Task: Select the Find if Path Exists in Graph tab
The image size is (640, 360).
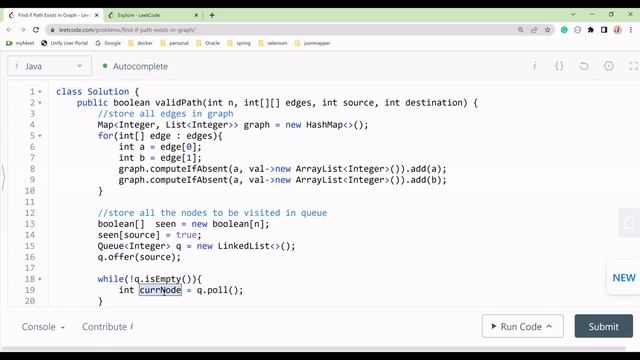Action: point(53,15)
